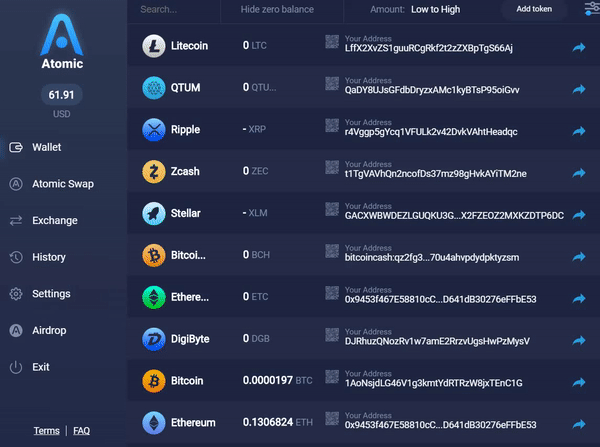600x447 pixels.
Task: Click the Ethereum row 0x9453f467... address
Action: [x=440, y=425]
